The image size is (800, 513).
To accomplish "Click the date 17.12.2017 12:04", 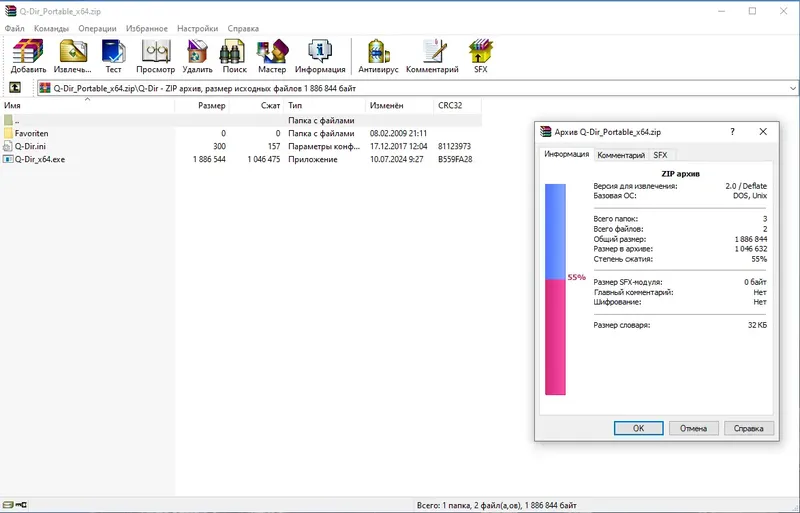I will 398,146.
